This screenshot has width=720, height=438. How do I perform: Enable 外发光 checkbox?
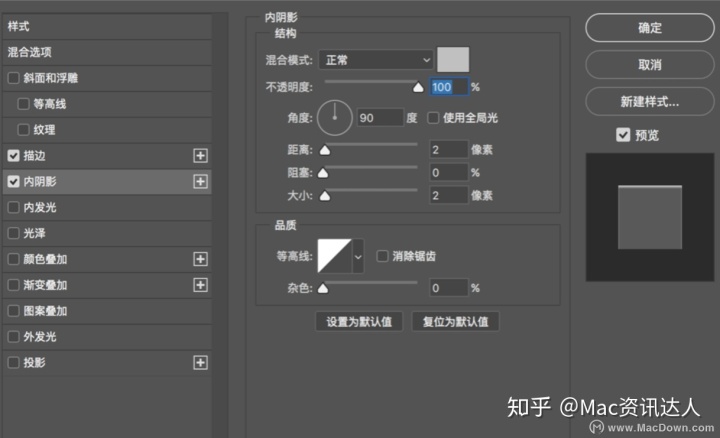[x=13, y=337]
